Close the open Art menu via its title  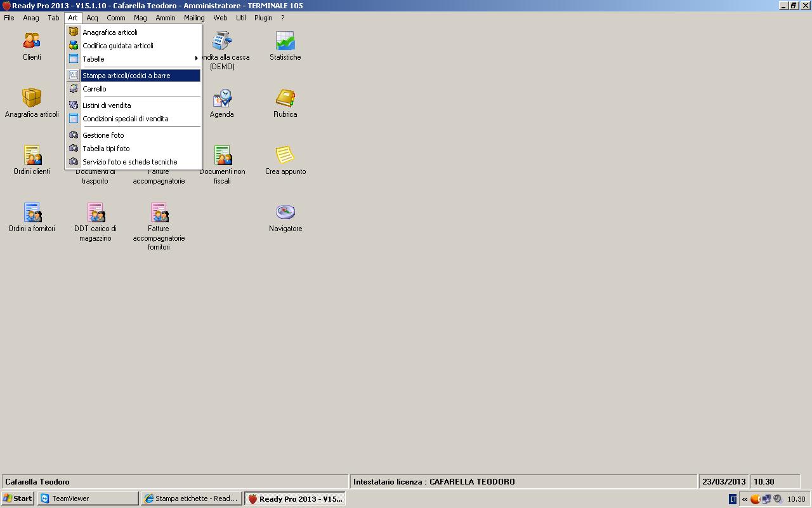click(x=73, y=18)
